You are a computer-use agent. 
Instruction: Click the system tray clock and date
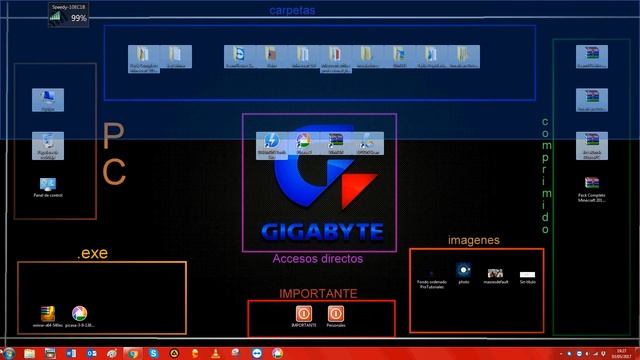point(621,353)
